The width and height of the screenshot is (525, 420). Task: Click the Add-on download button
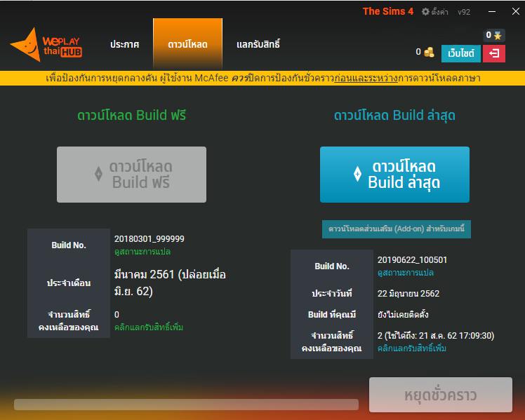coord(397,229)
